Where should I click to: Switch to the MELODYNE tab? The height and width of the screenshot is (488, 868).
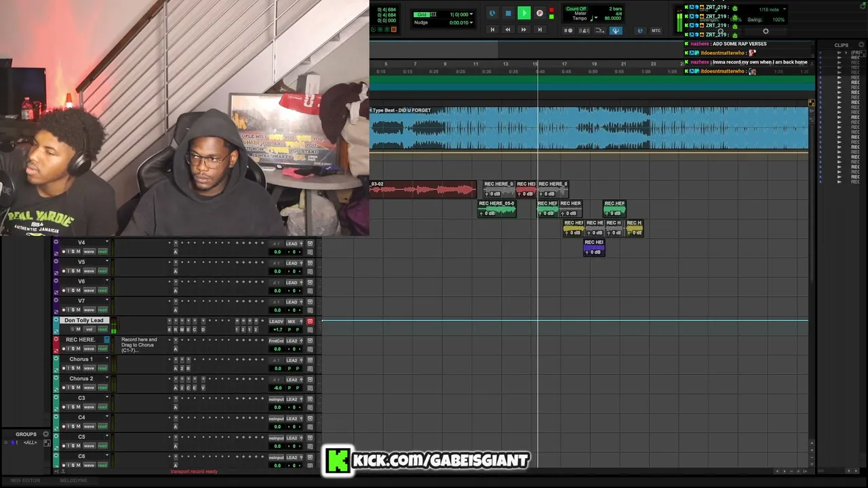[73, 481]
